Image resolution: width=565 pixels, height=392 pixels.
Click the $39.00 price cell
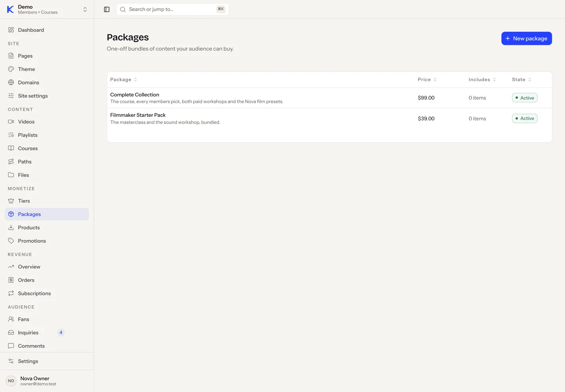tap(426, 118)
